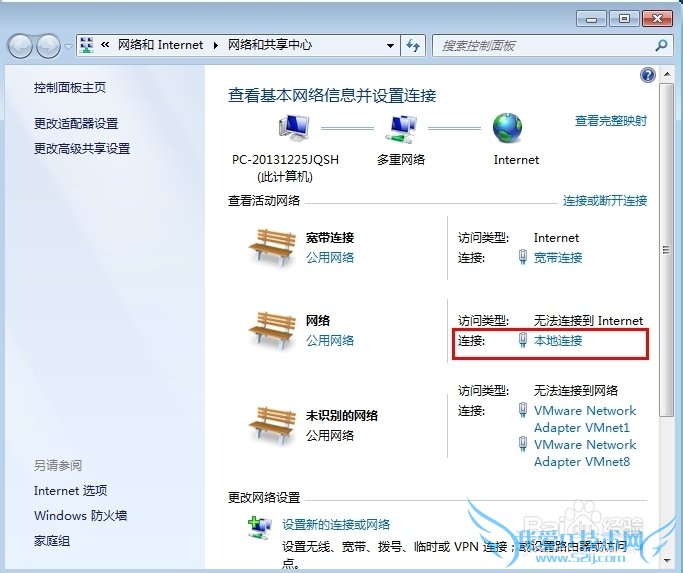Click the bench icon beside 宽带连接
The width and height of the screenshot is (683, 573).
pyautogui.click(x=272, y=247)
